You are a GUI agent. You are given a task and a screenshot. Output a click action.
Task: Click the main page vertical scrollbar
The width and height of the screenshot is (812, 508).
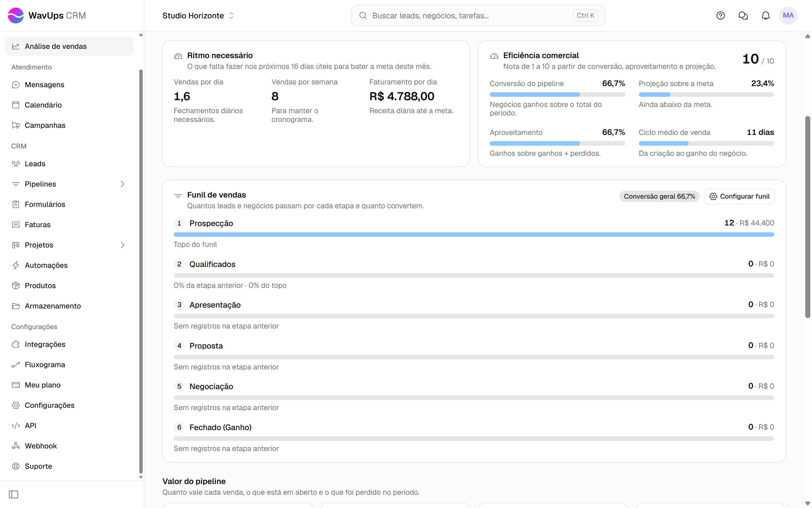(x=808, y=217)
